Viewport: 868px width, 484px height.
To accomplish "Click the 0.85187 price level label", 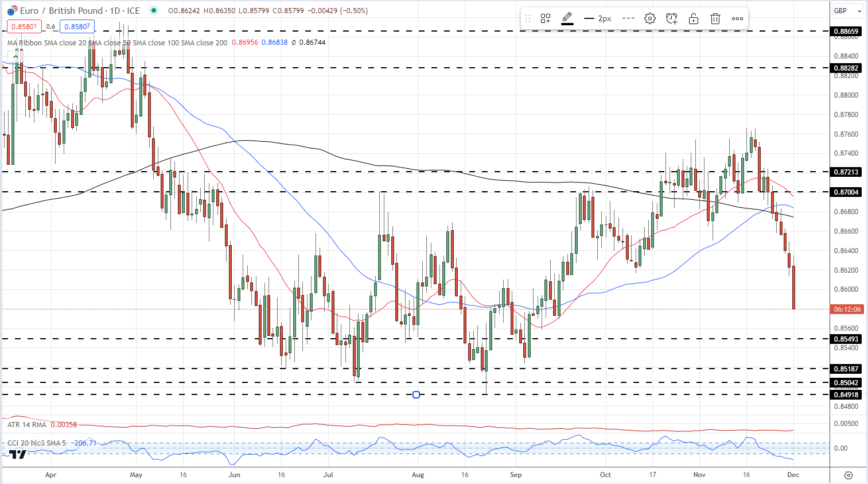I will 846,369.
